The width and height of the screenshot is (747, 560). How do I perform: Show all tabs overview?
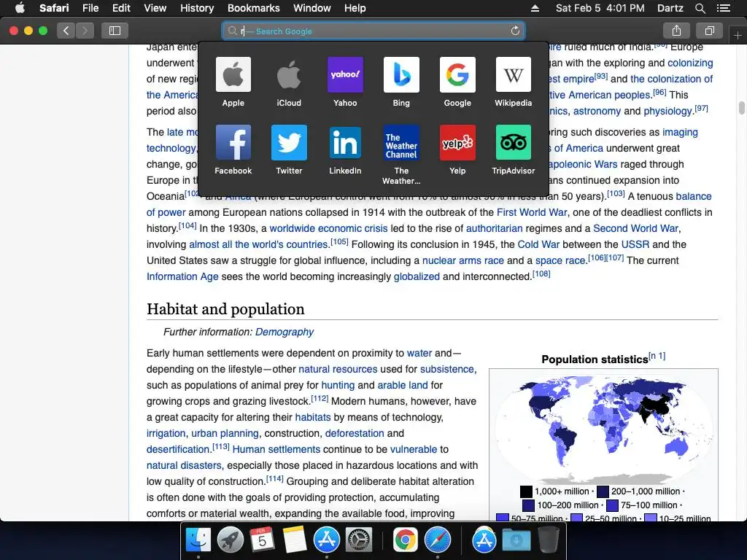click(709, 31)
